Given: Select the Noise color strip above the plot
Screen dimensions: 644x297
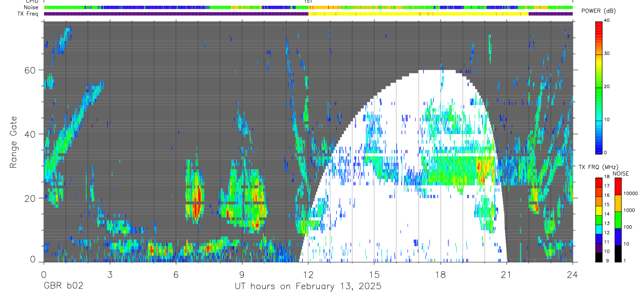Looking at the screenshot, I should [308, 7].
